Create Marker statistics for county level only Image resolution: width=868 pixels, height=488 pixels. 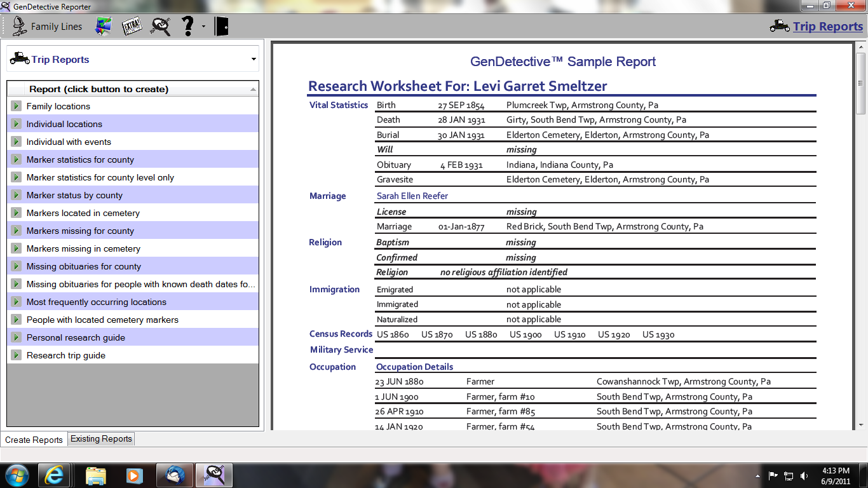coord(17,177)
